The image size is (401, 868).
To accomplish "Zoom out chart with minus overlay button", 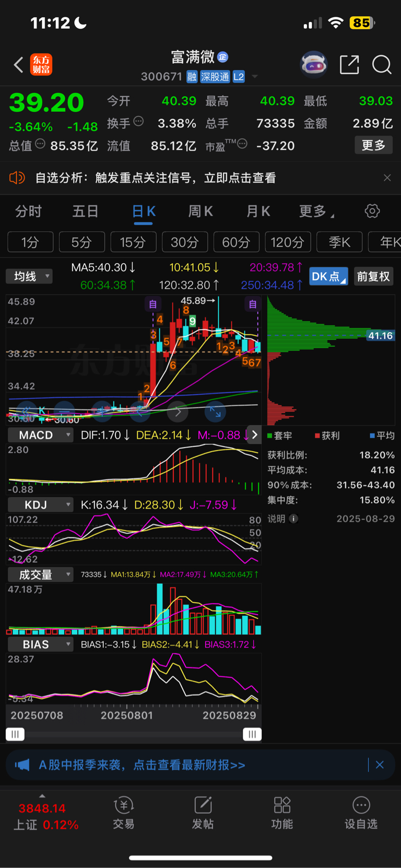I will (64, 412).
